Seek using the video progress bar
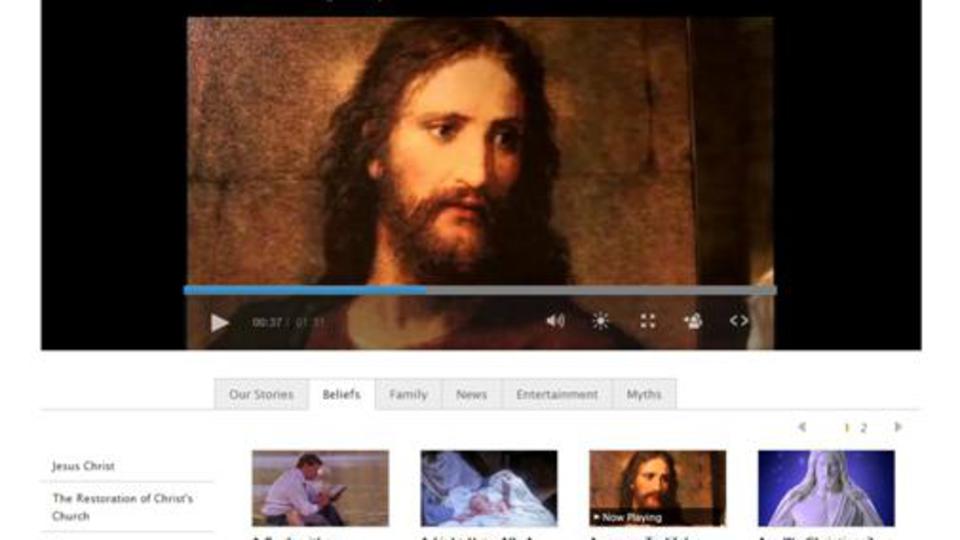This screenshot has height=540, width=960. [480, 291]
